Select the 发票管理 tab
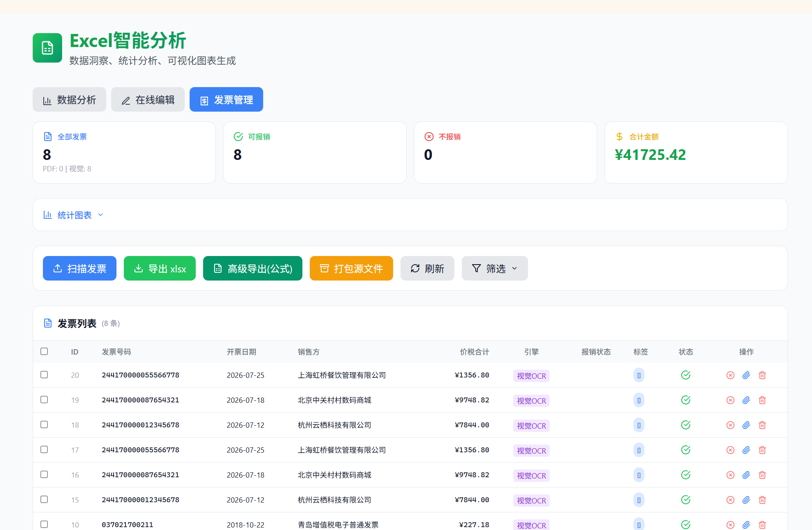The image size is (812, 530). [x=226, y=99]
